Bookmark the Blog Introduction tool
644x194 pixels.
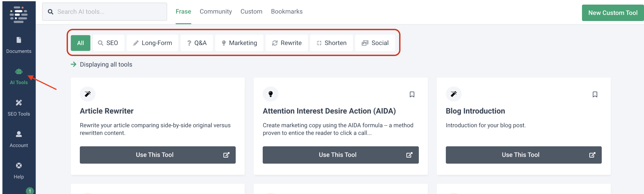tap(595, 94)
